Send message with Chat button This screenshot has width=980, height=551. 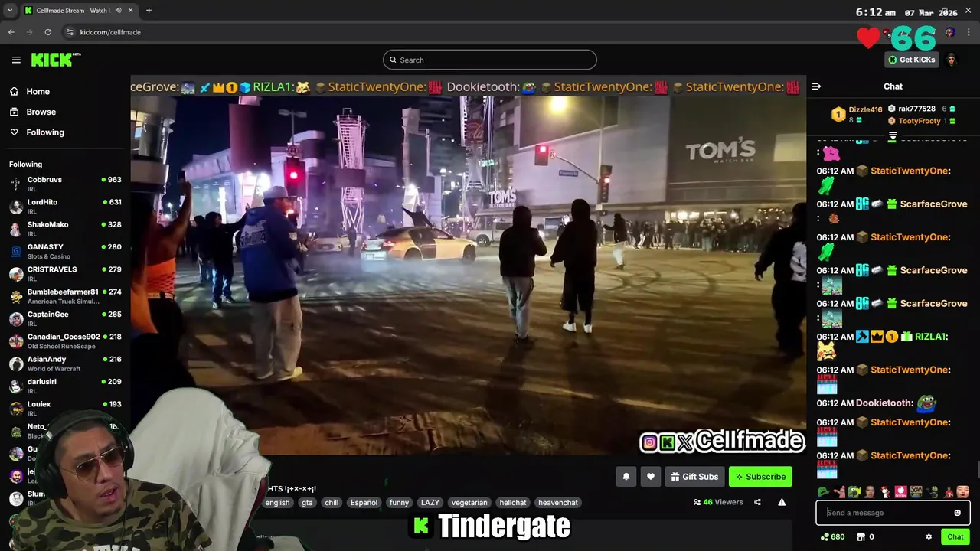click(955, 537)
